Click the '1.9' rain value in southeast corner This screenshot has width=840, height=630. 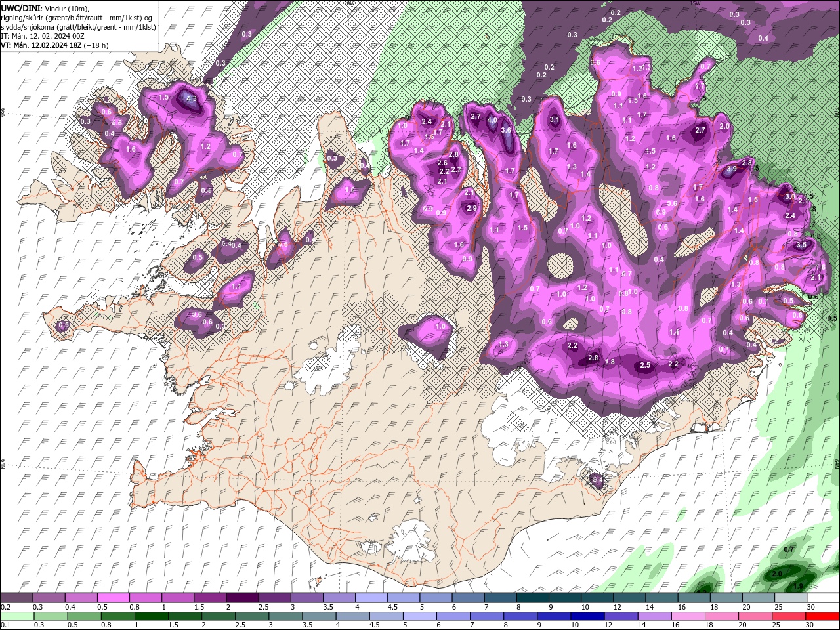point(798,586)
